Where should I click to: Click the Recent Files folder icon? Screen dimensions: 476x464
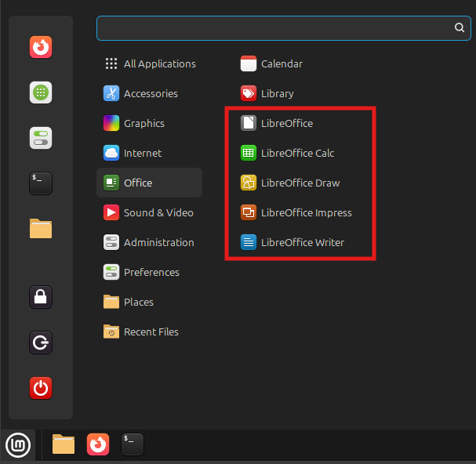pyautogui.click(x=111, y=332)
